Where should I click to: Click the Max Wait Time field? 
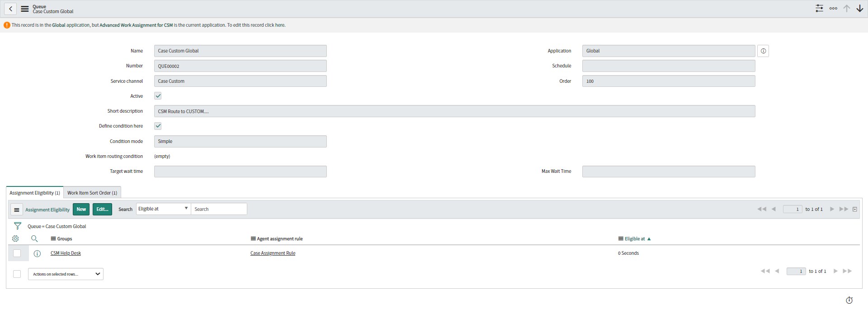pos(669,172)
